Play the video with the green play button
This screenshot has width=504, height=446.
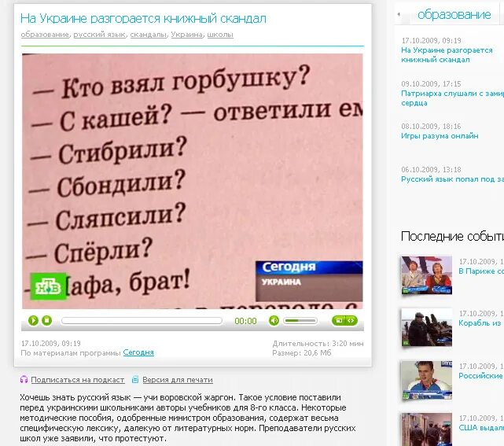tap(33, 320)
